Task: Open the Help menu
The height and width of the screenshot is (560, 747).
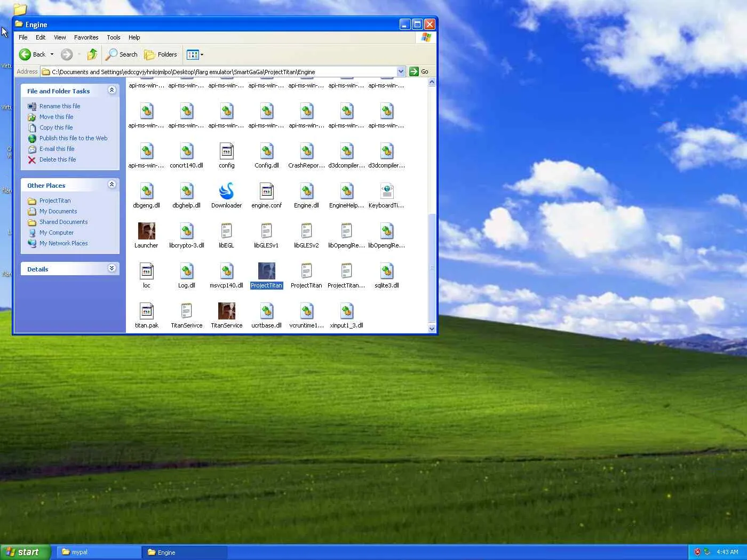Action: (134, 37)
